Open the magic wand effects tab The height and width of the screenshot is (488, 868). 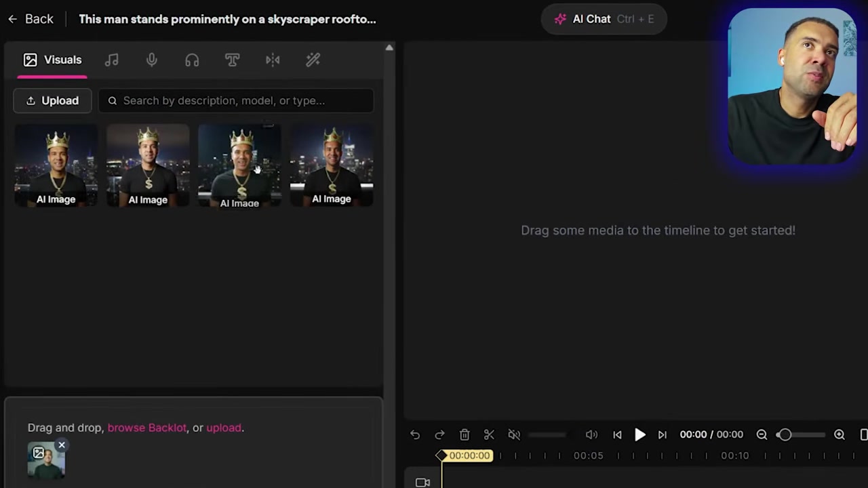coord(313,60)
